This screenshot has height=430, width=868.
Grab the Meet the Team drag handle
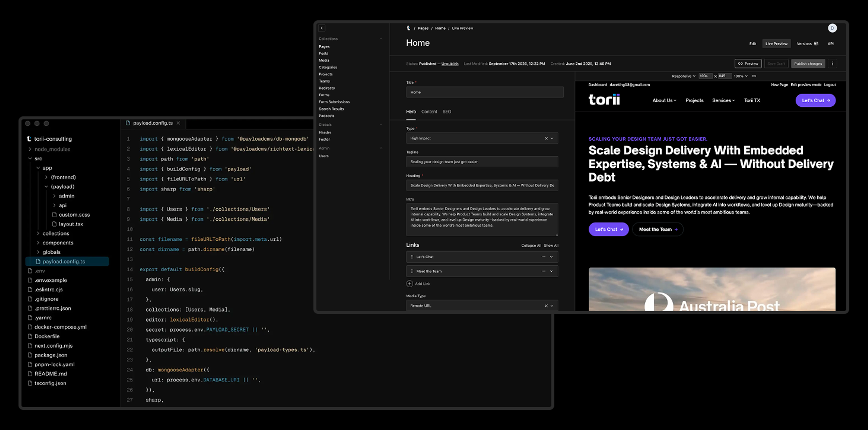pyautogui.click(x=412, y=271)
